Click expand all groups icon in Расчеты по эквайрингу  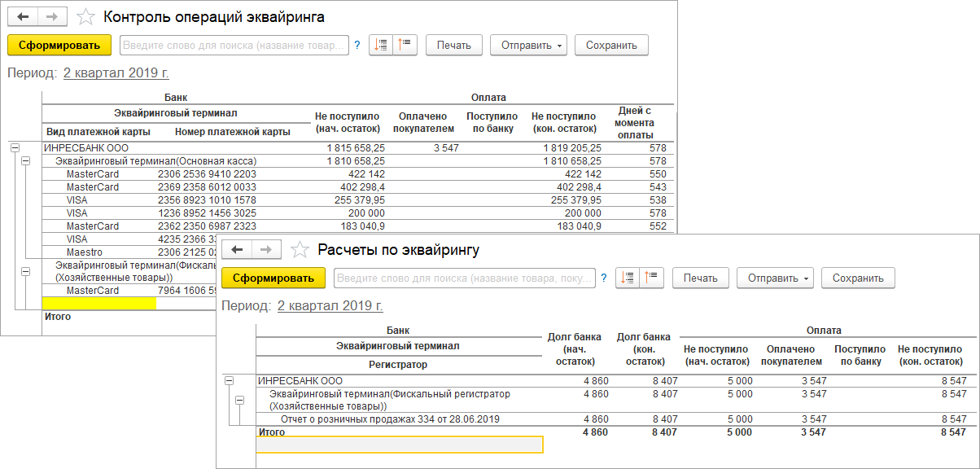(628, 278)
